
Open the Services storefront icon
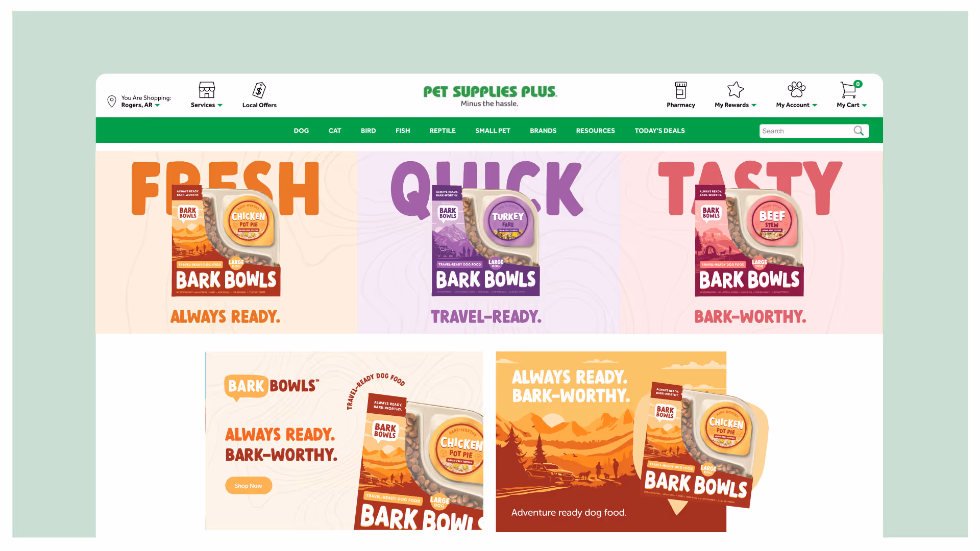207,90
